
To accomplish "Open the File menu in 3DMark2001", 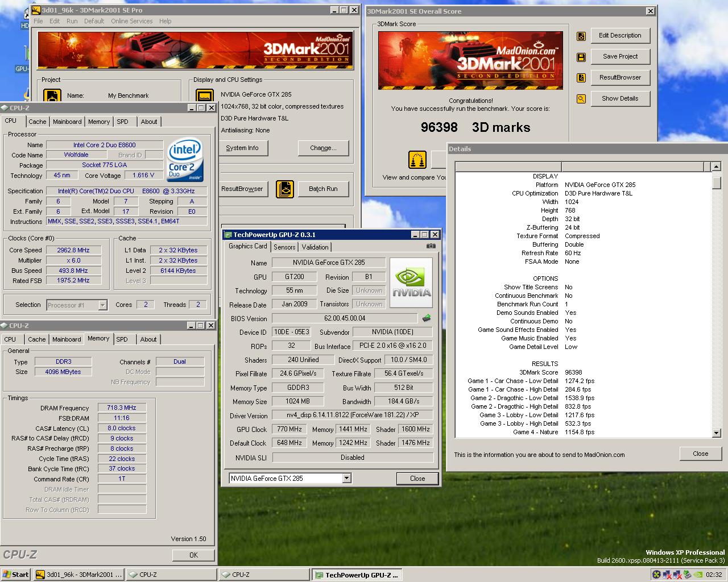I will click(x=38, y=21).
